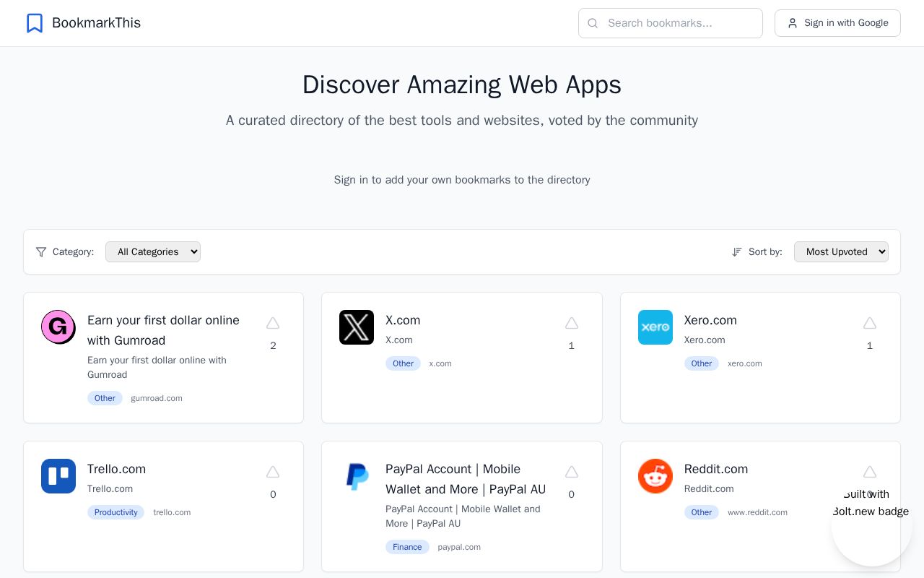Click the funnel filter icon beside Category
The height and width of the screenshot is (578, 924).
point(41,252)
